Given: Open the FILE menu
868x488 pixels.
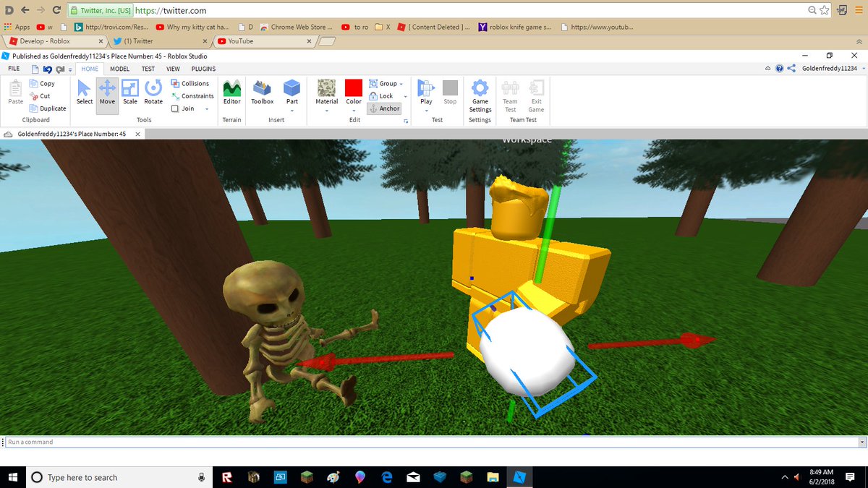Looking at the screenshot, I should (14, 69).
